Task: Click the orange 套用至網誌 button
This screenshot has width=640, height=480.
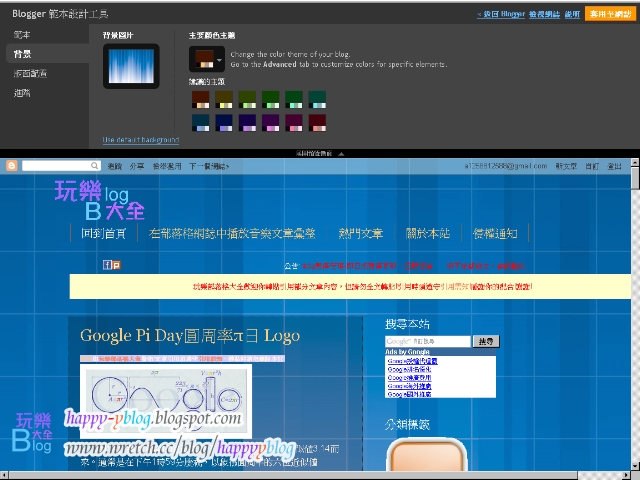Action: pos(610,14)
